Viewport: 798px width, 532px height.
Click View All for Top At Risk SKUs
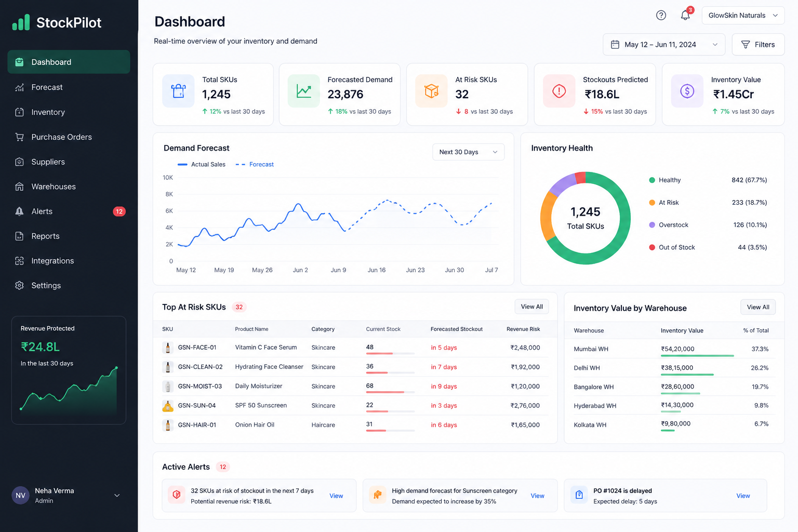pos(531,307)
